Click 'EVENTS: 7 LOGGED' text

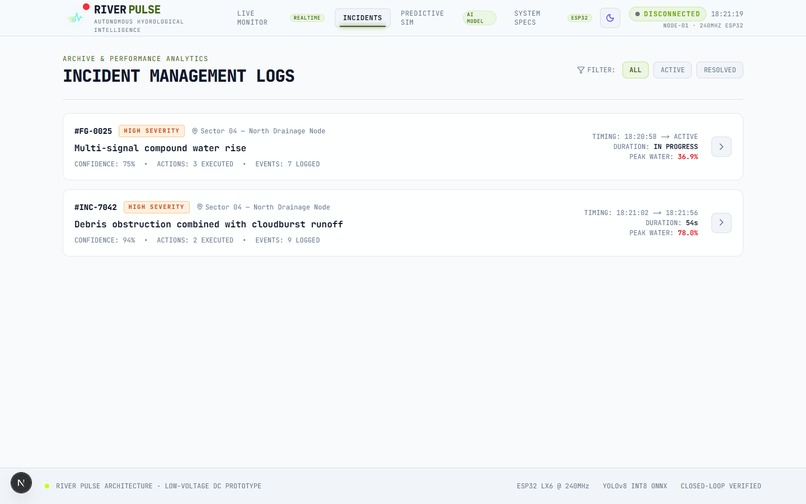click(287, 164)
